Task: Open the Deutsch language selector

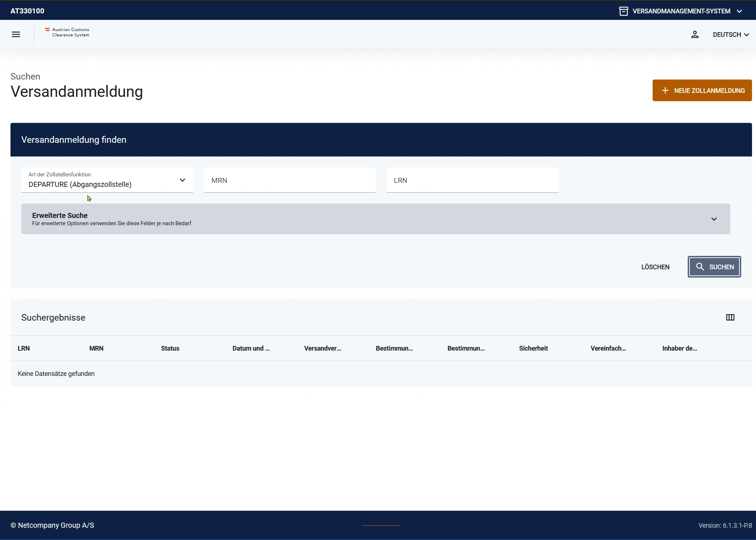Action: click(731, 35)
